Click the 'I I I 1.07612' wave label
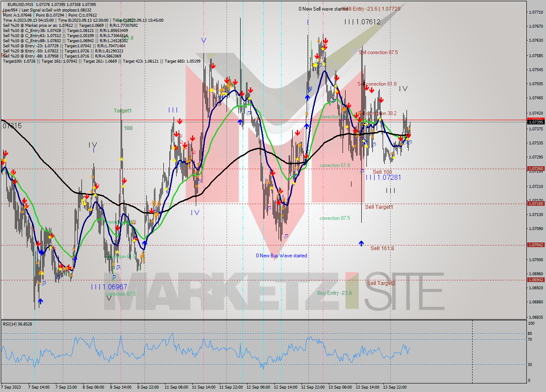546x392 pixels. [x=363, y=22]
